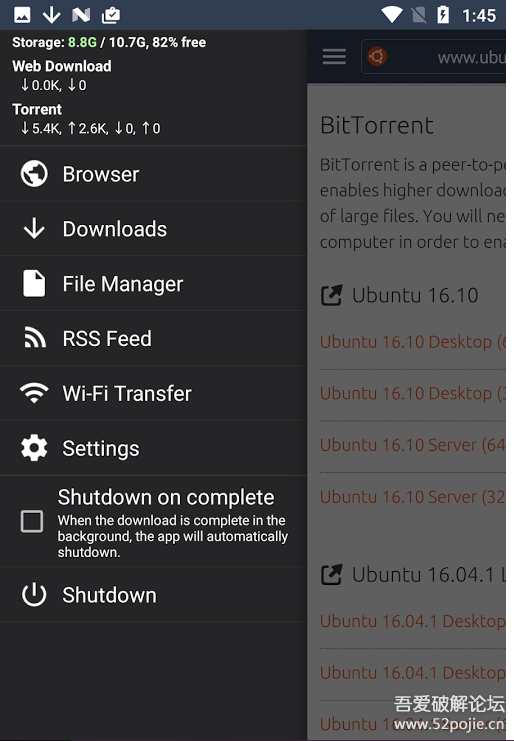Click the Ubuntu 16.04.1 Desktop first link
The width and height of the screenshot is (514, 741).
click(x=412, y=621)
